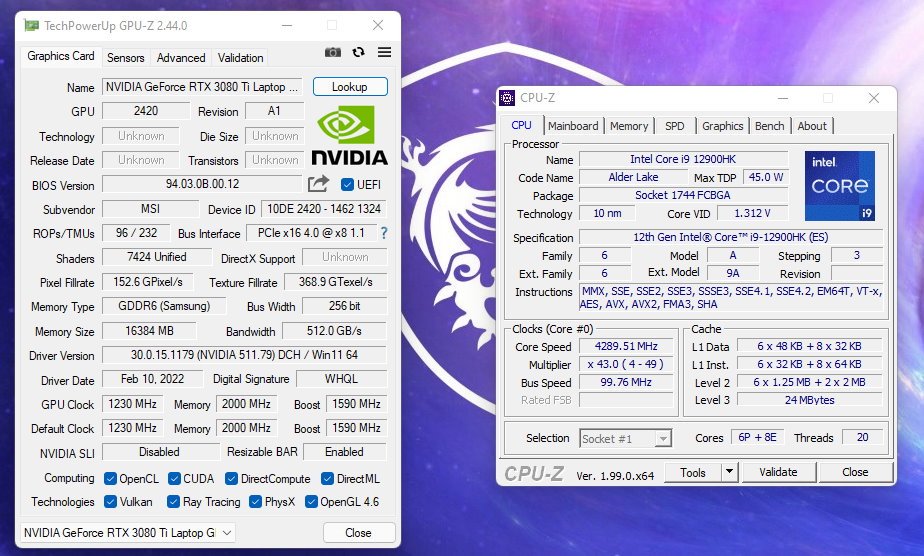Click the Code Name Alder Lake value
The width and height of the screenshot is (924, 556).
(x=633, y=177)
